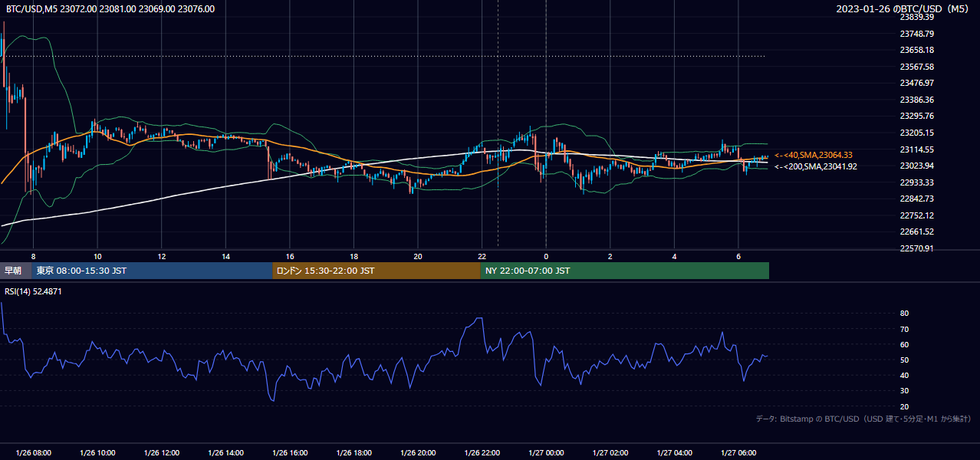Viewport: 980px width, 460px height.
Task: Click RSI axis level 20
Action: (x=904, y=406)
